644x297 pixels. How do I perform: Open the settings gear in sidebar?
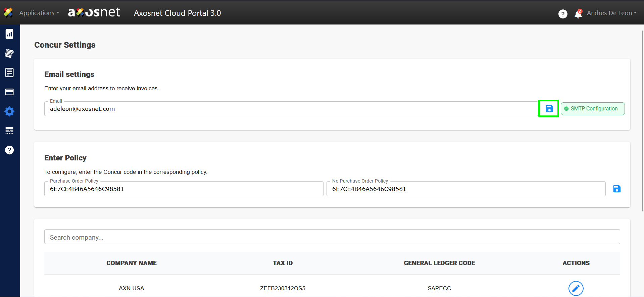point(9,111)
